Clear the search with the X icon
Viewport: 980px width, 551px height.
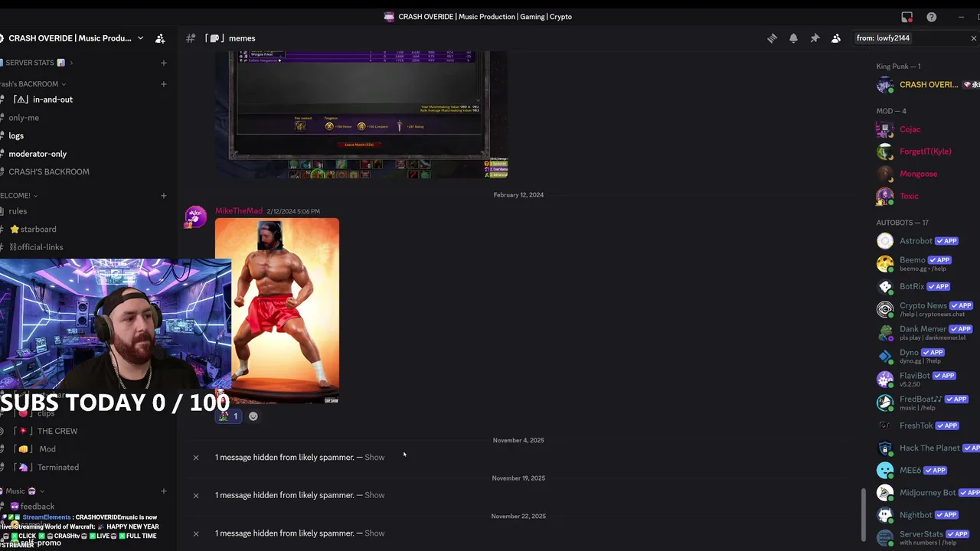click(973, 38)
